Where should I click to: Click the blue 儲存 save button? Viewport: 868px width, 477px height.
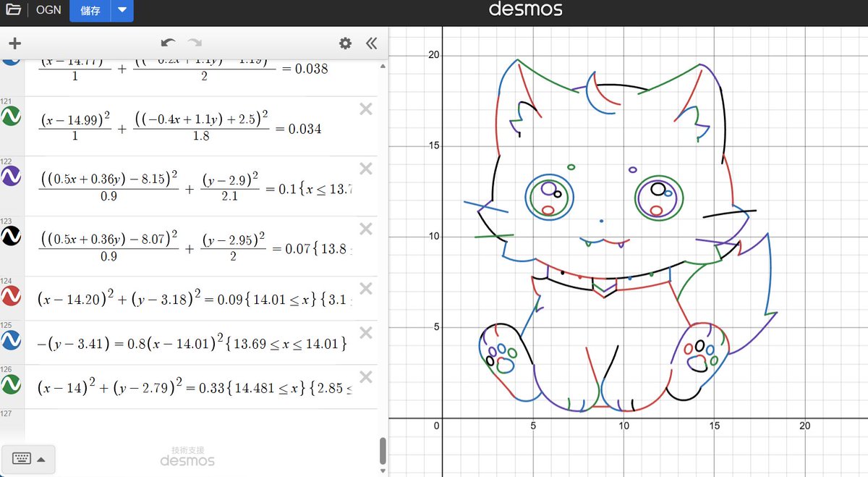tap(90, 10)
